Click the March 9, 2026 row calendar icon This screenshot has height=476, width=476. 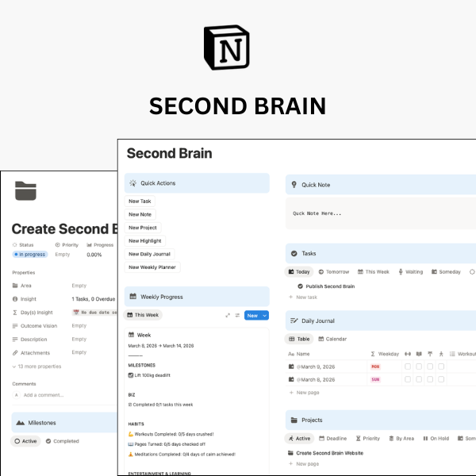[291, 367]
